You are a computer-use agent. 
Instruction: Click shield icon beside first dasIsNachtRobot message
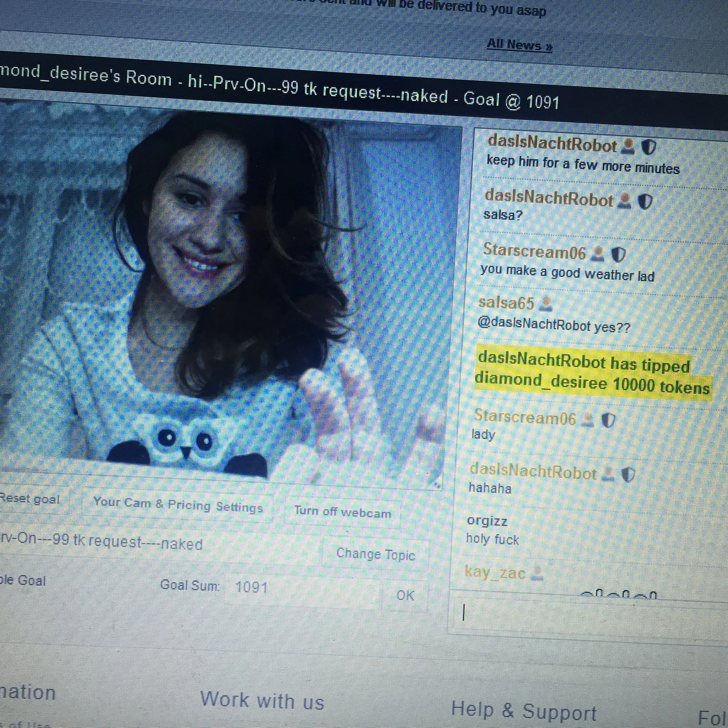[649, 147]
